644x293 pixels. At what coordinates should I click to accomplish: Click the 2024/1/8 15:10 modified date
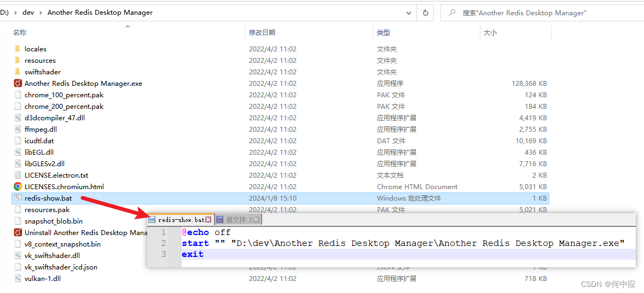(272, 198)
